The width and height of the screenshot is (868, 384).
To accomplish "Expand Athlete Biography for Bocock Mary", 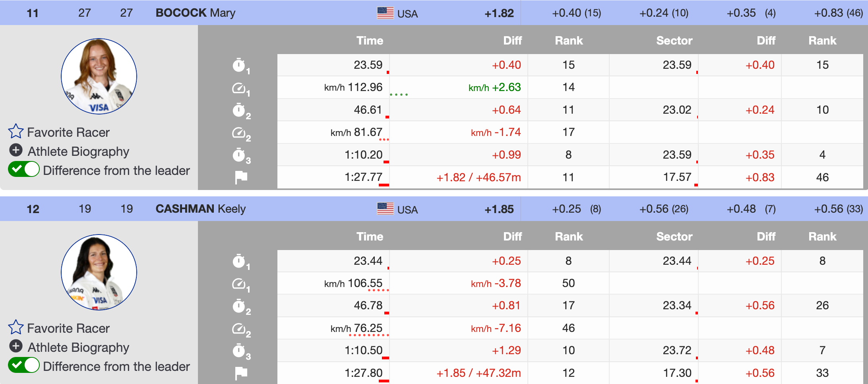I will point(16,150).
